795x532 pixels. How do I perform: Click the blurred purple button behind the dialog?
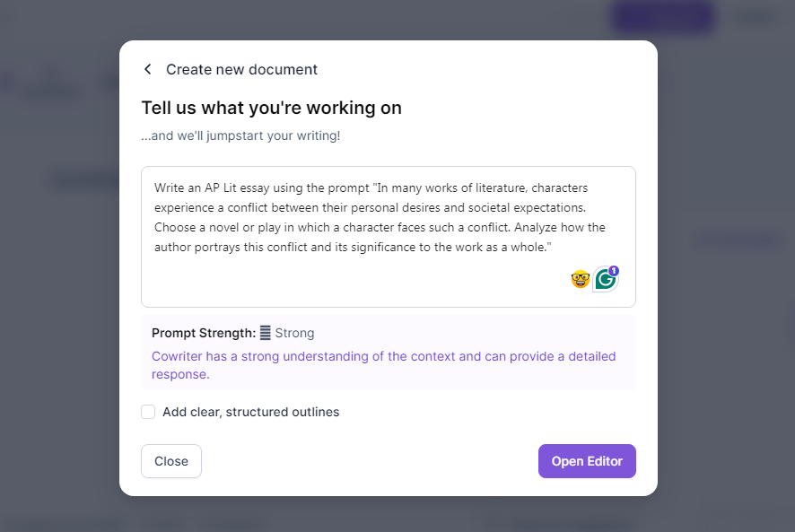[663, 17]
